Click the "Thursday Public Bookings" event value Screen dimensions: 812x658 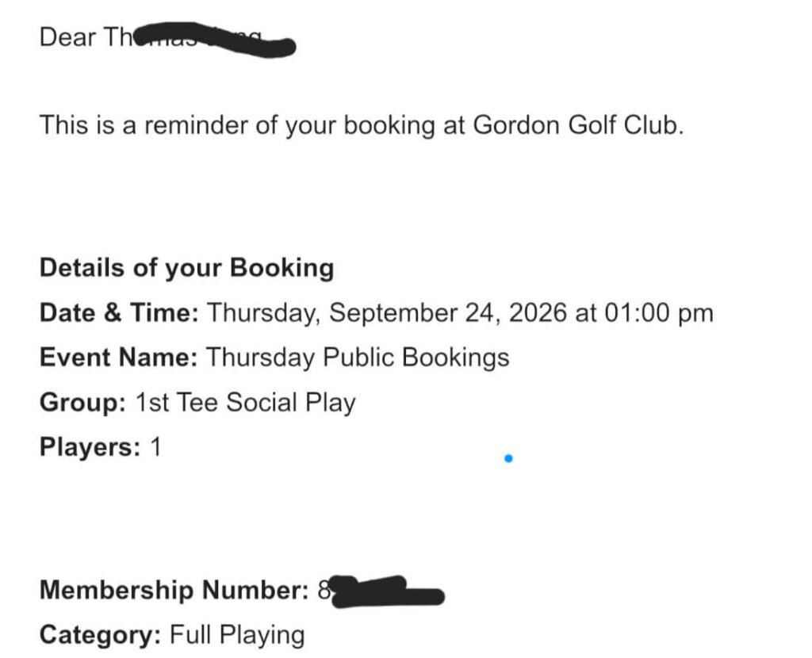(x=358, y=358)
